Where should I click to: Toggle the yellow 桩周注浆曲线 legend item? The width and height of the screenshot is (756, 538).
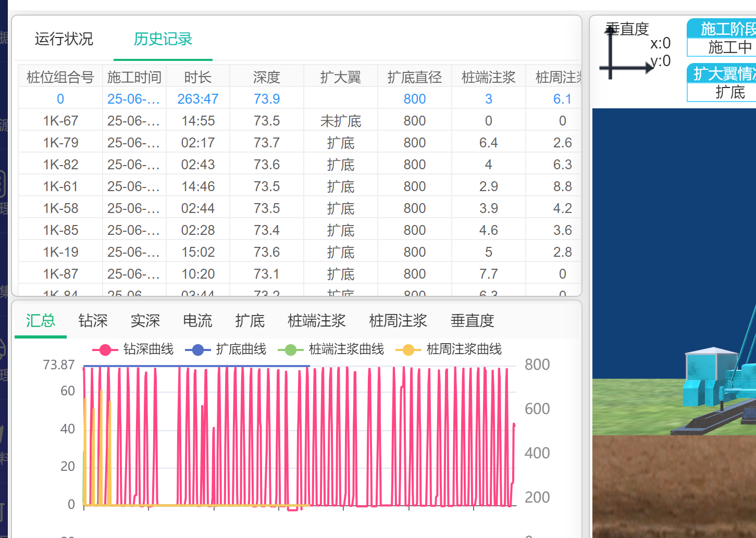(408, 349)
